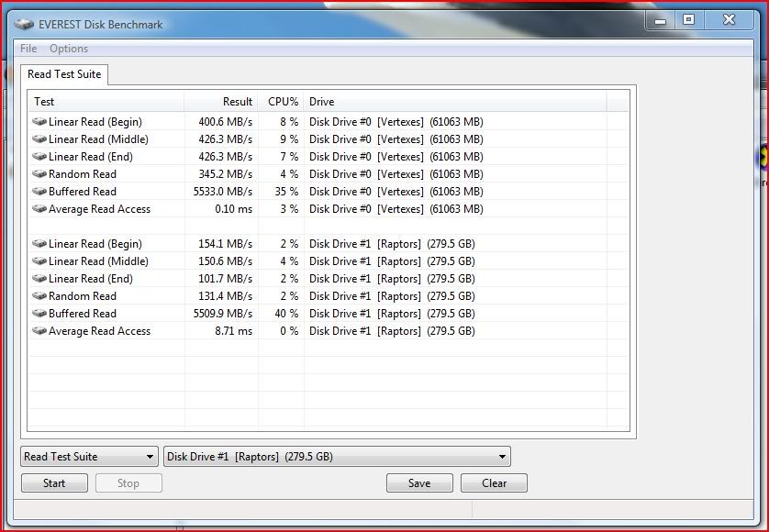Click the 0 % CPU value

(289, 331)
